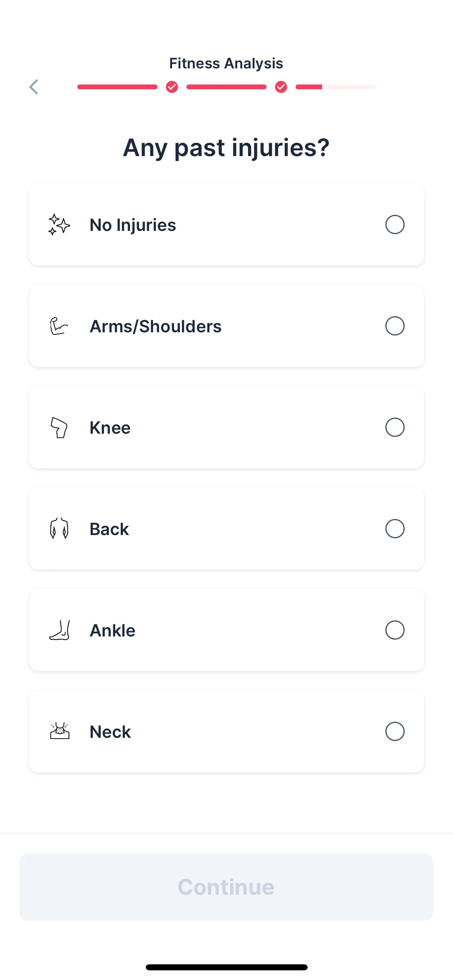453x980 pixels.
Task: Check the Neck radio button
Action: [395, 731]
